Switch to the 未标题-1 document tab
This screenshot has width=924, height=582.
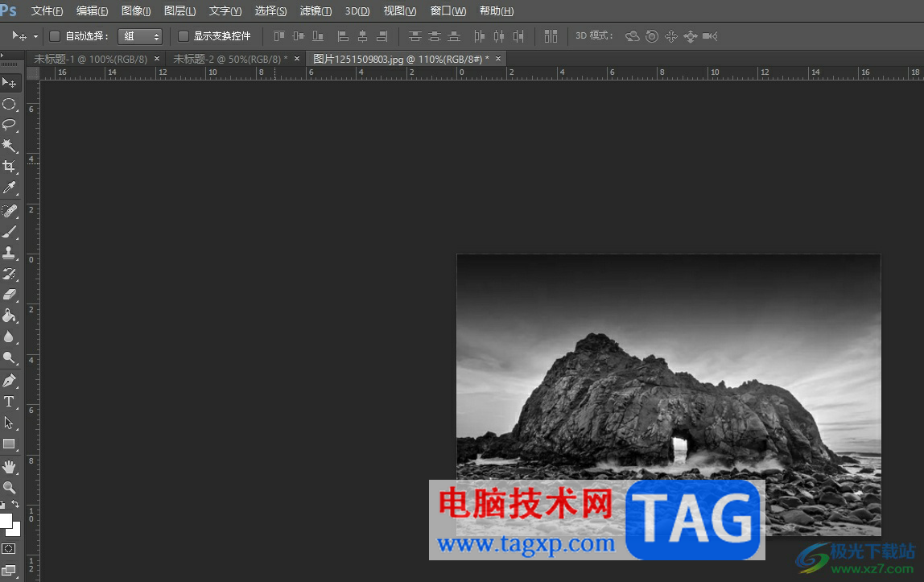point(90,59)
